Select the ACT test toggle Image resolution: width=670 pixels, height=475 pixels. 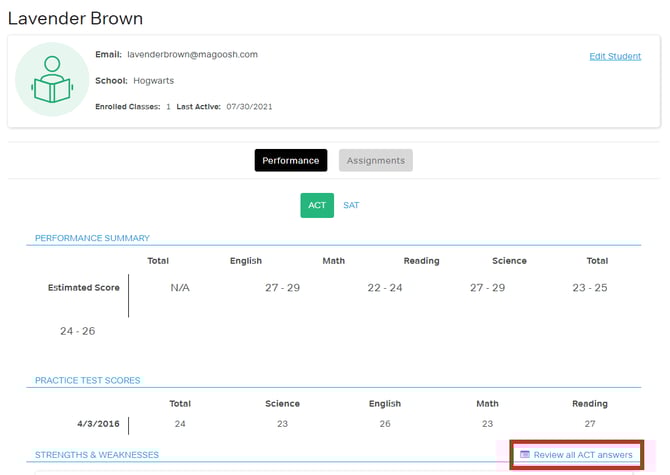pos(317,205)
